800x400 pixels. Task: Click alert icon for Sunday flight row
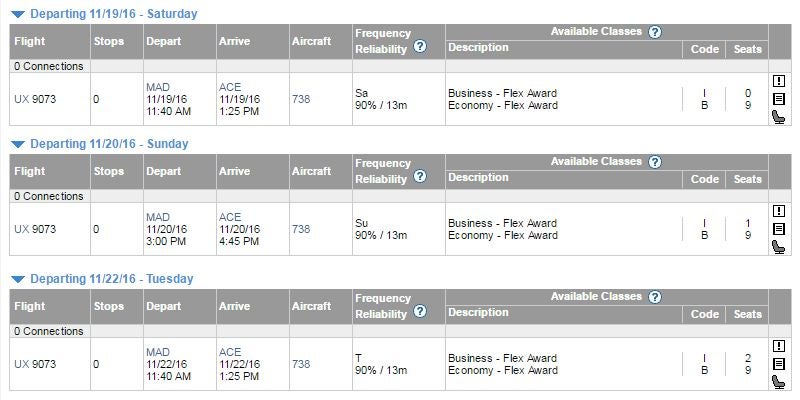coord(779,211)
